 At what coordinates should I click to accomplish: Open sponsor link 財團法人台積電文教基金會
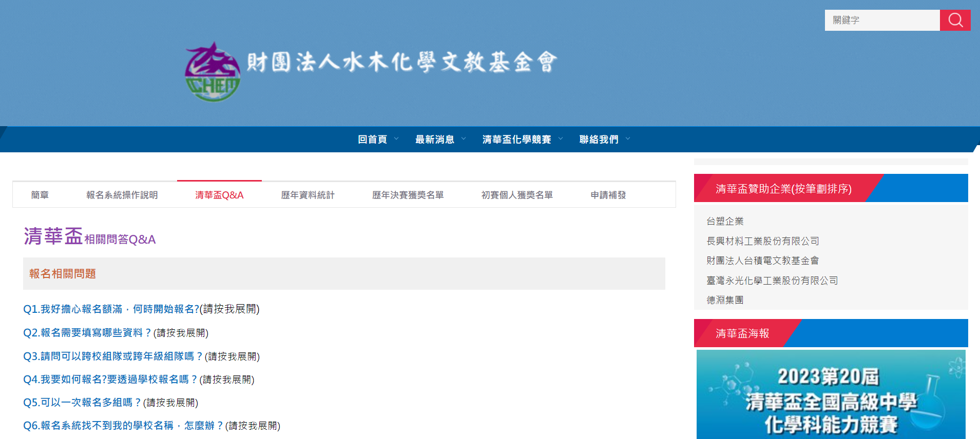(762, 261)
